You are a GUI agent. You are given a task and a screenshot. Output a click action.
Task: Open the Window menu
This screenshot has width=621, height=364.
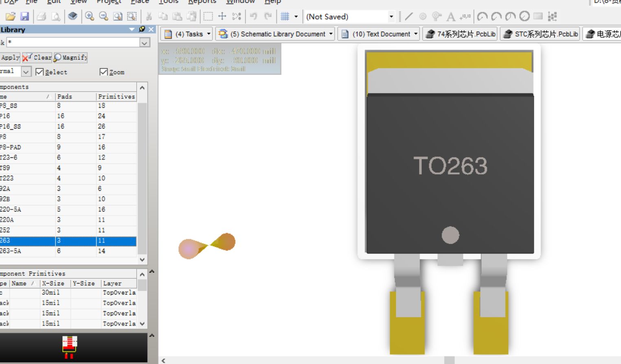coord(240,2)
